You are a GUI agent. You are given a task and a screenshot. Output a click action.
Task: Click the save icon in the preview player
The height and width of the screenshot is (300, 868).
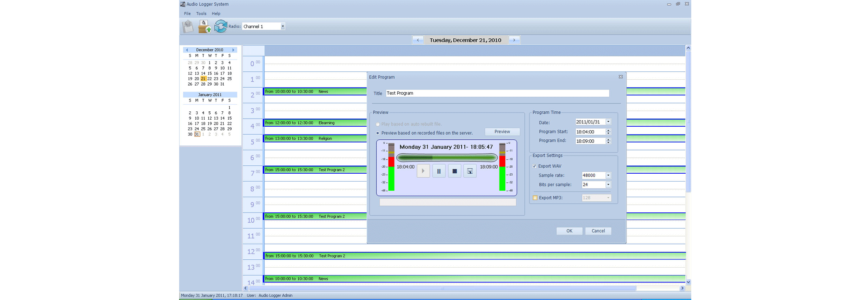coord(470,171)
